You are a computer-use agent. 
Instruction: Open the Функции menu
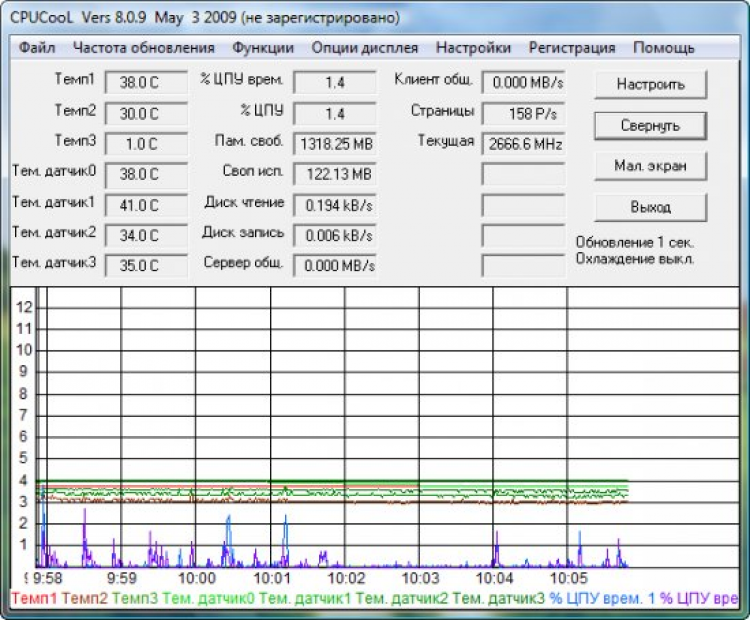click(x=263, y=47)
